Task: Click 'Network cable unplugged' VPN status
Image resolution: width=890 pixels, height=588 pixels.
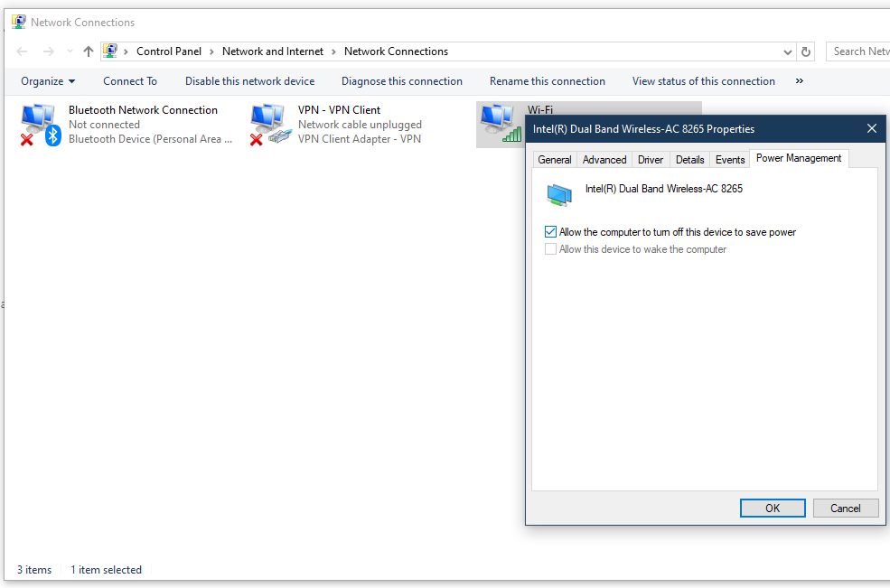Action: click(x=360, y=125)
